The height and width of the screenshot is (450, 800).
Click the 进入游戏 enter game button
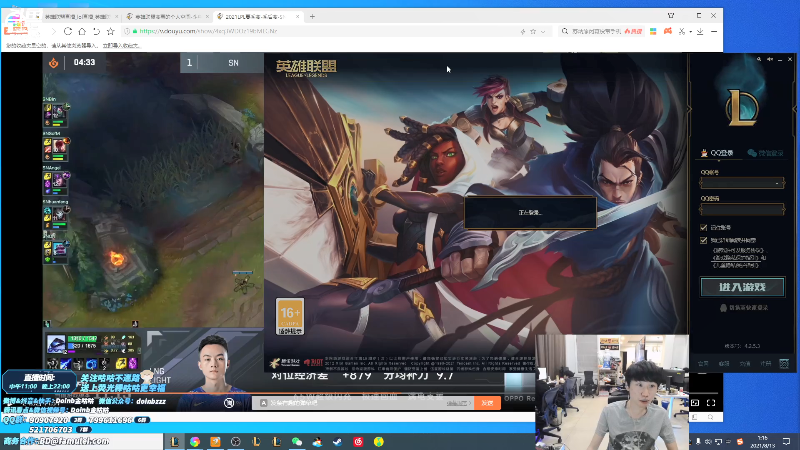(742, 287)
